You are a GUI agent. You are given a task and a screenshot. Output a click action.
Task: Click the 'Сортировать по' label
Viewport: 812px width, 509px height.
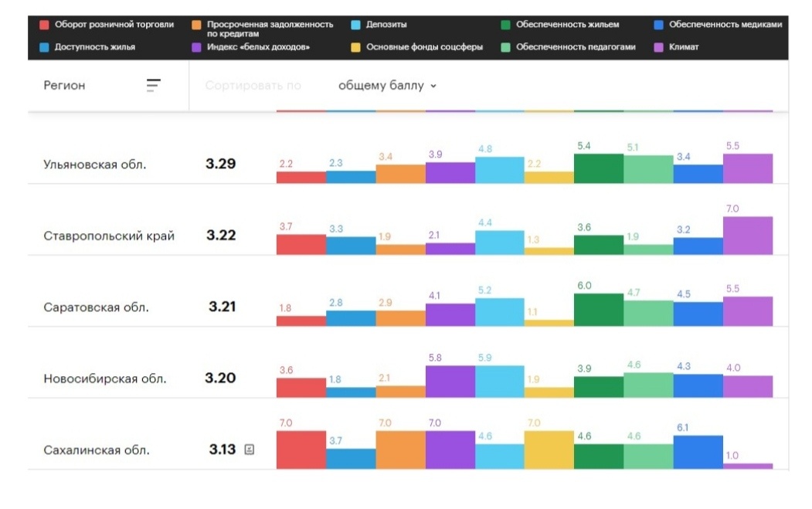(253, 86)
